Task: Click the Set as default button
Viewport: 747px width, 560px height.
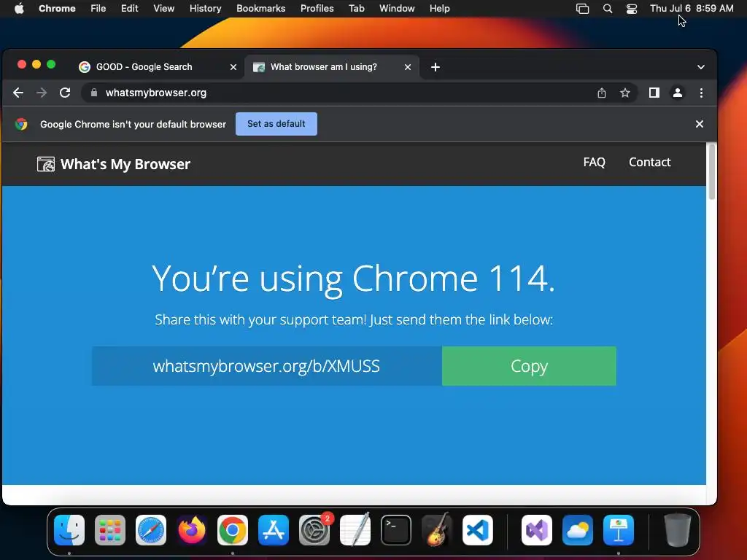Action: 276,124
